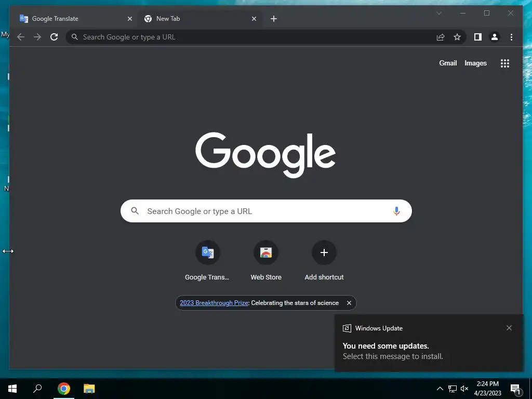Open clock and date flyout

tap(487, 389)
